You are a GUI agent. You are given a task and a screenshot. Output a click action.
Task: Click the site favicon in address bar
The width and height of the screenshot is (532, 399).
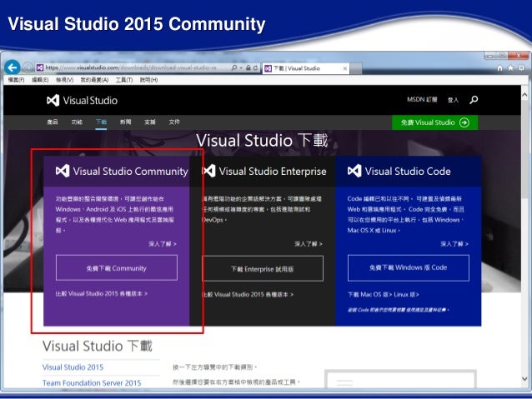coord(40,67)
